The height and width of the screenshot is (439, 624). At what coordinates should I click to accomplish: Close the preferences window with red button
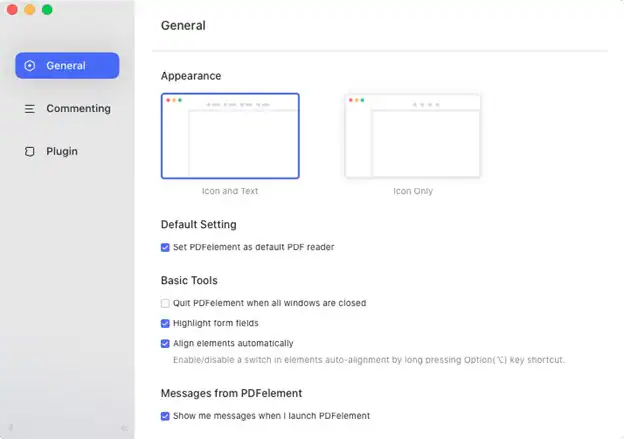click(13, 10)
